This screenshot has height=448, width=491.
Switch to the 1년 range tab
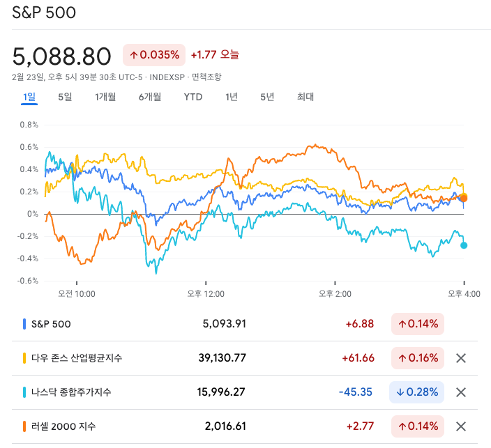(232, 97)
